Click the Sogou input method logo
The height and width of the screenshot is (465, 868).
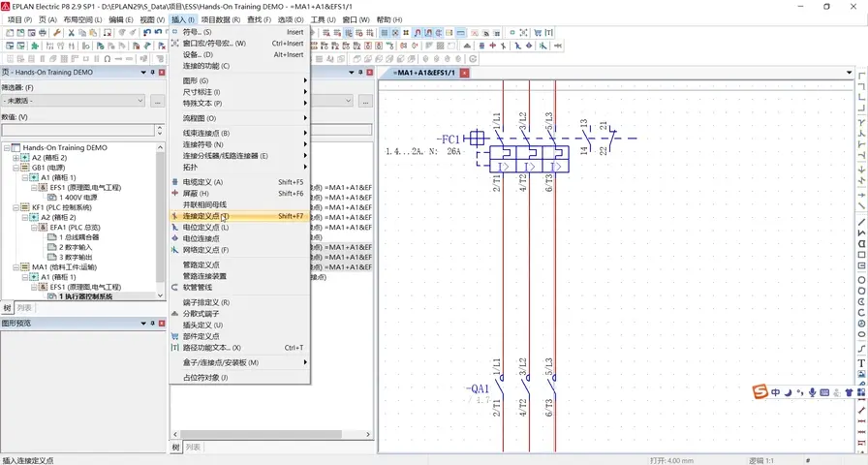pyautogui.click(x=760, y=392)
